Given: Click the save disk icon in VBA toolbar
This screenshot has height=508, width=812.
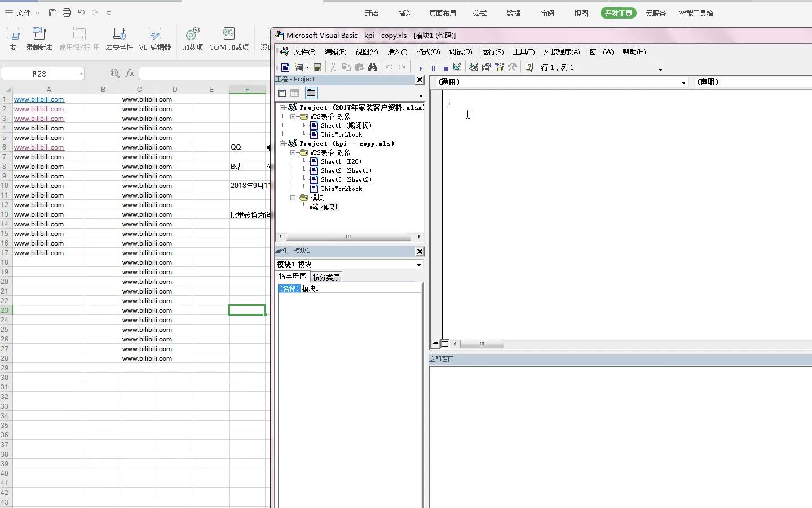Looking at the screenshot, I should click(317, 67).
